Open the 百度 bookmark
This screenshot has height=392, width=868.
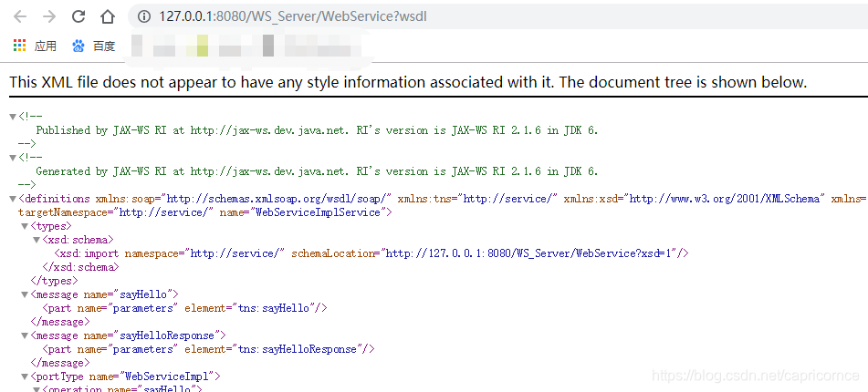103,46
